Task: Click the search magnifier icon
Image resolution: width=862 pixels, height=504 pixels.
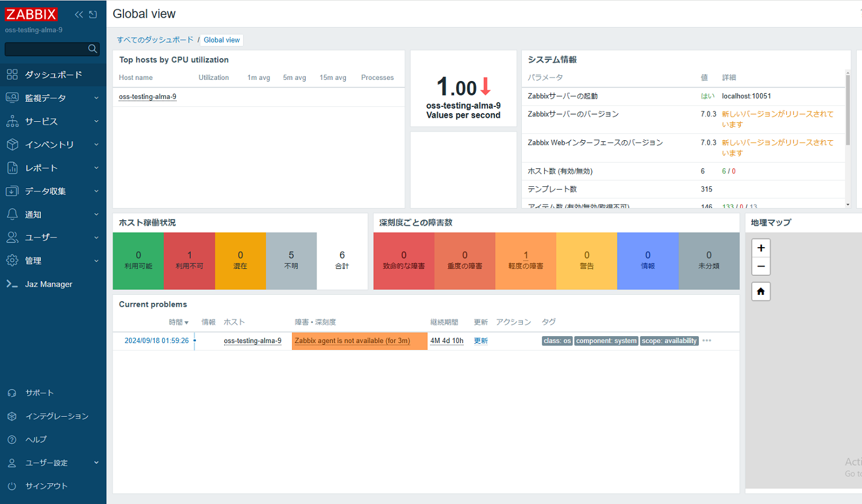Action: click(x=93, y=49)
